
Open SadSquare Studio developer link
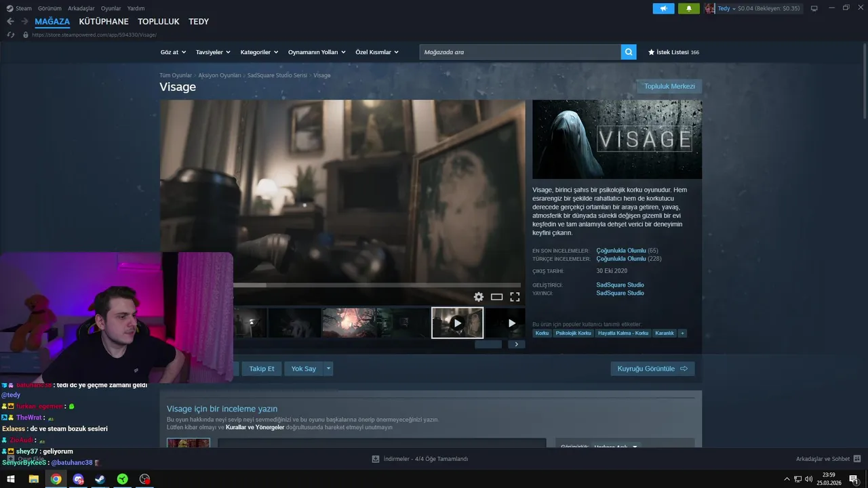pos(620,285)
